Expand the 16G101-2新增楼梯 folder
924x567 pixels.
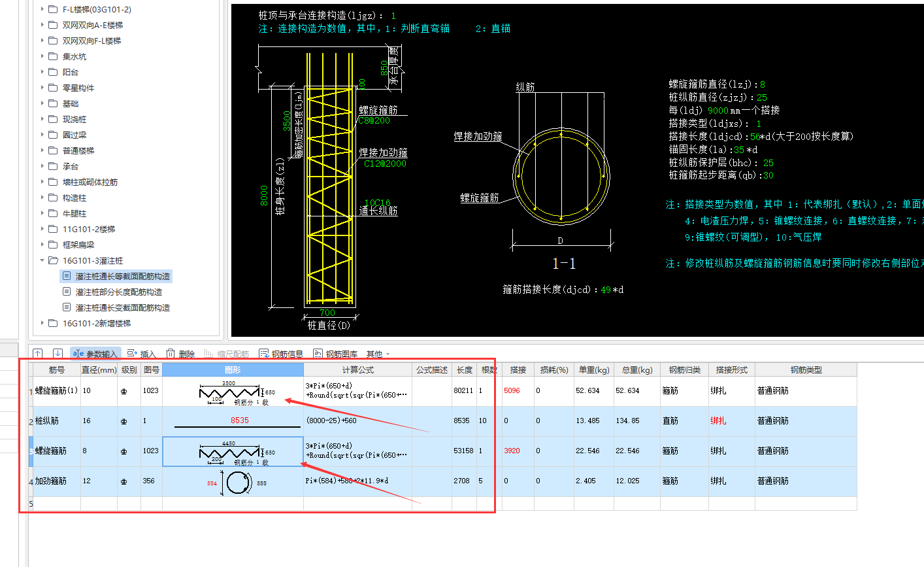pyautogui.click(x=42, y=323)
